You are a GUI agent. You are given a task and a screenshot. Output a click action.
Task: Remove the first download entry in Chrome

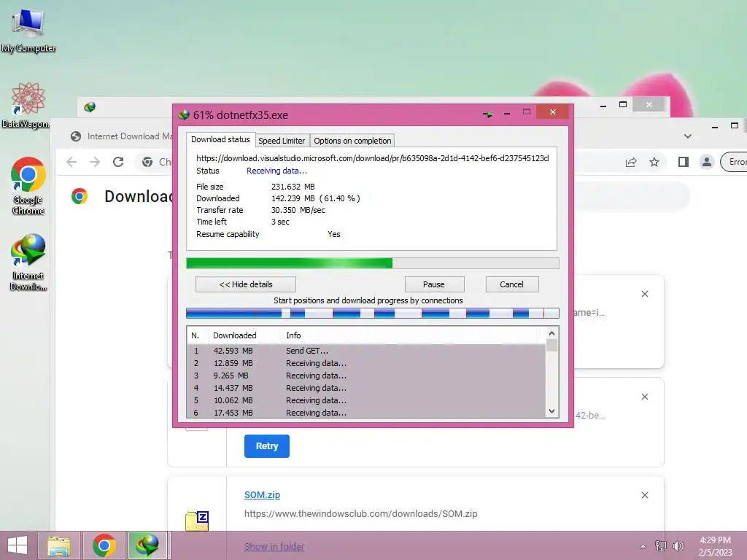coord(645,294)
